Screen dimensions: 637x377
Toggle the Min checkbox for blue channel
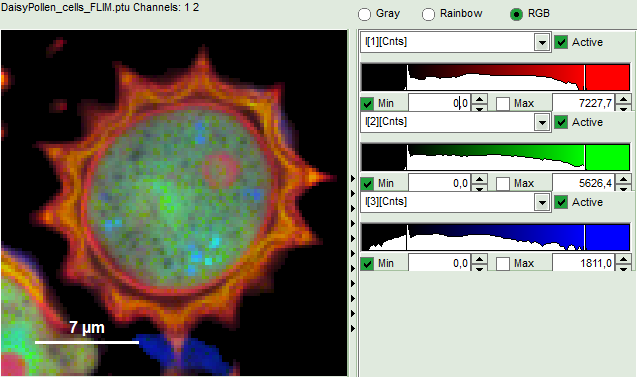(367, 264)
